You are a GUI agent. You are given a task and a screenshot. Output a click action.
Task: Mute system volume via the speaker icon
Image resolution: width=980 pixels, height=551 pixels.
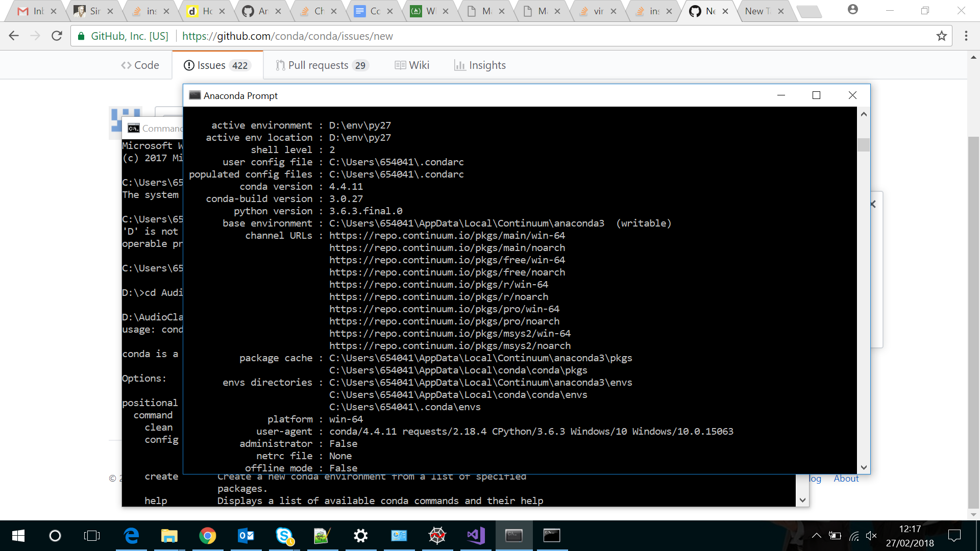872,536
